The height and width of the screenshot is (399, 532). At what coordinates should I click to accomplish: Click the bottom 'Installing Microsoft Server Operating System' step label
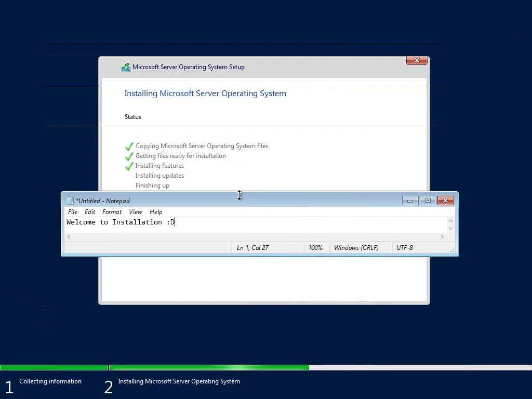(x=179, y=381)
